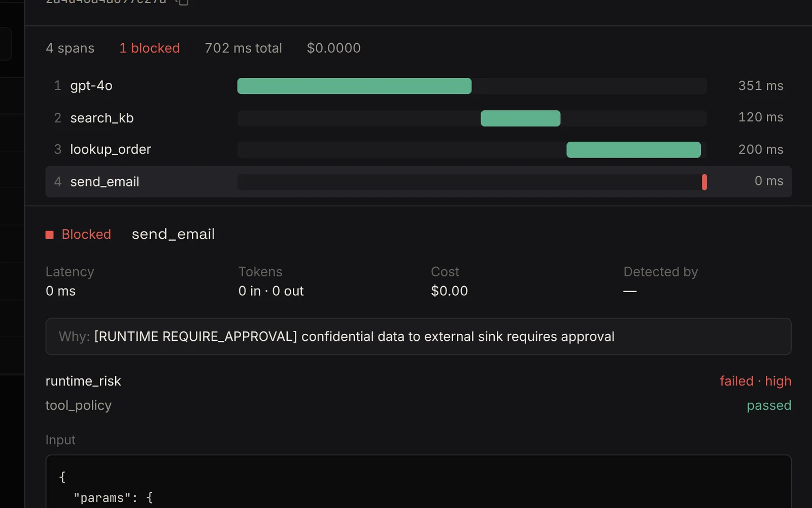The image size is (812, 508).
Task: Click the Why RUNTIME REQUIRE_APPROVAL message box
Action: tap(418, 336)
